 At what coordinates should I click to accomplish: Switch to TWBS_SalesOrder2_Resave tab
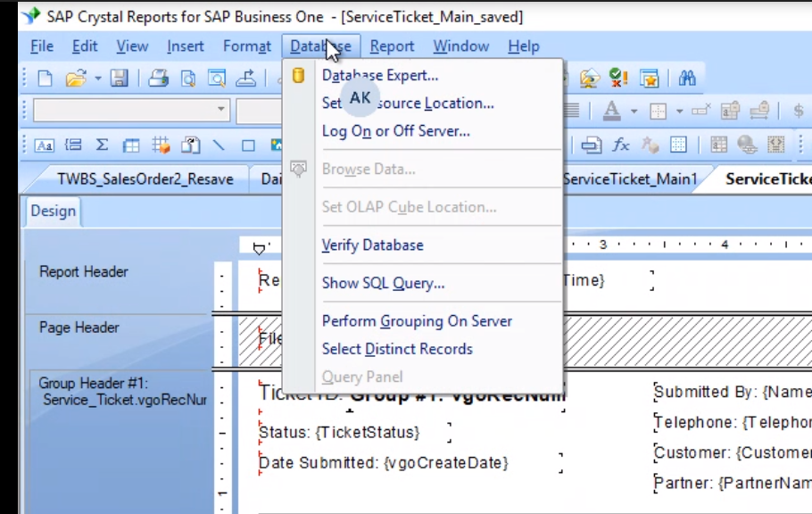click(x=145, y=179)
